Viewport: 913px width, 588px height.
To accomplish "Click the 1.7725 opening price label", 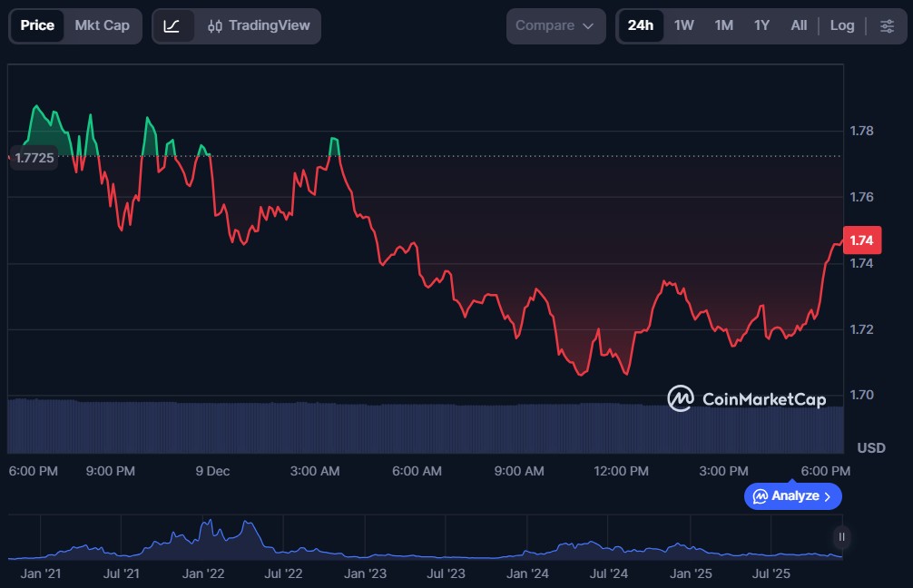I will click(x=34, y=157).
